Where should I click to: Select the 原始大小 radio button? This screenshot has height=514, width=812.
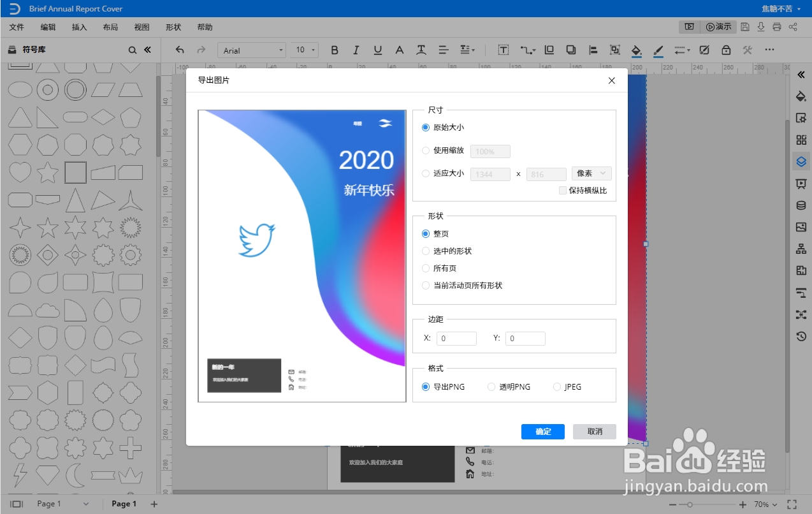(x=426, y=128)
